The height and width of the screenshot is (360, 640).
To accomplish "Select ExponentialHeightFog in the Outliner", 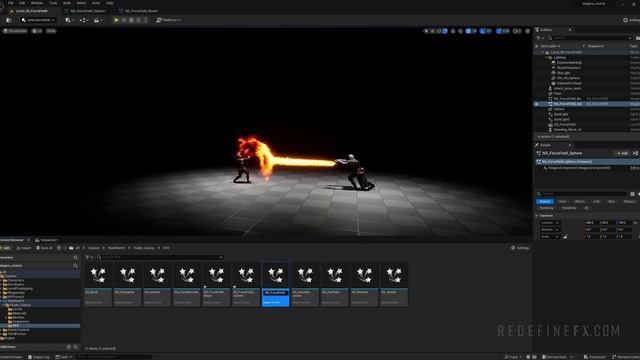I will coord(569,63).
